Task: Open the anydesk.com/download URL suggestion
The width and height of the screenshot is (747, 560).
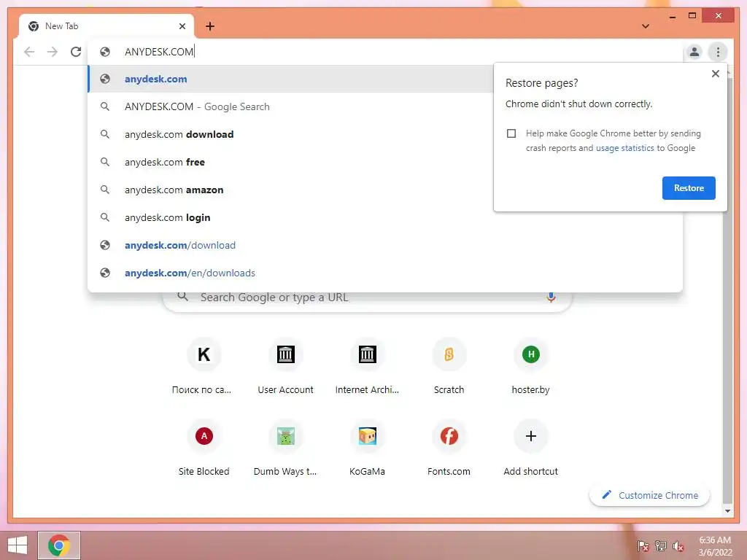Action: click(385, 245)
